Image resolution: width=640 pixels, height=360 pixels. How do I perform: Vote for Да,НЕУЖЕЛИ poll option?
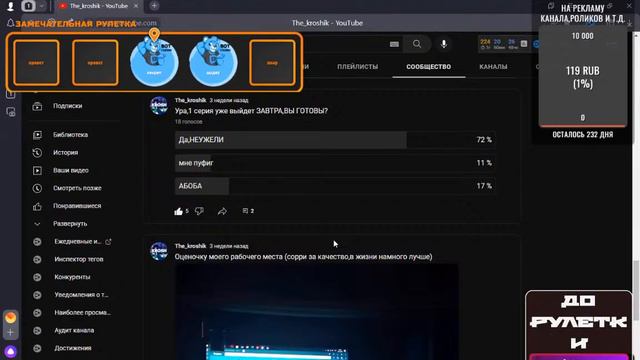(x=335, y=140)
